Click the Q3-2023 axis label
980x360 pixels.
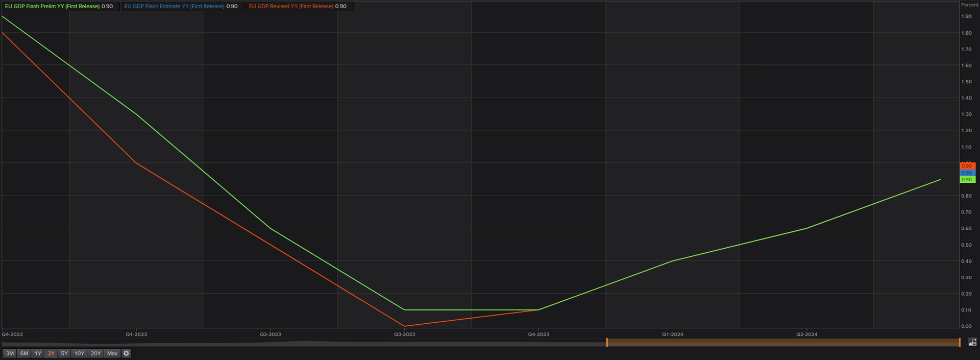coord(404,334)
